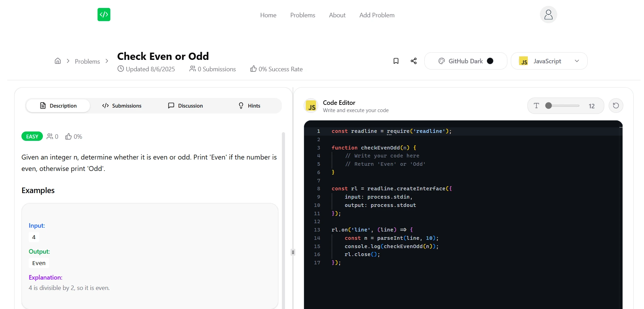
Task: Click the font size T icon
Action: tap(536, 106)
